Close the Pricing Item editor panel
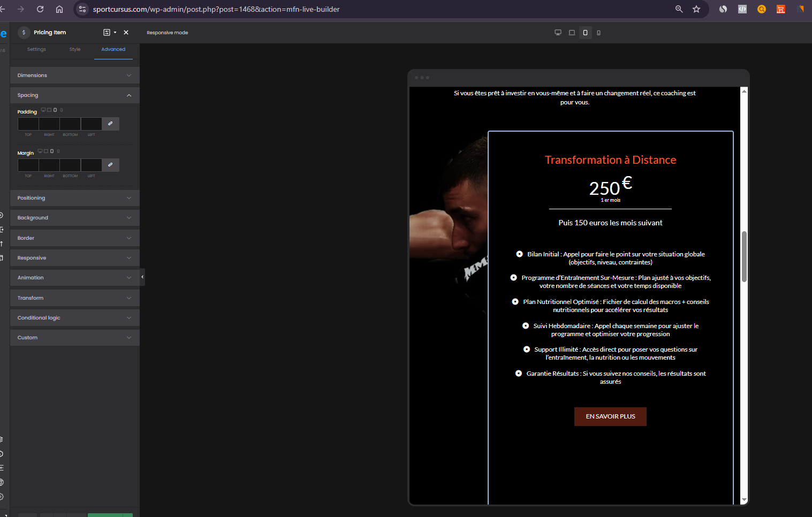Screen dimensions: 812x517 [x=126, y=33]
